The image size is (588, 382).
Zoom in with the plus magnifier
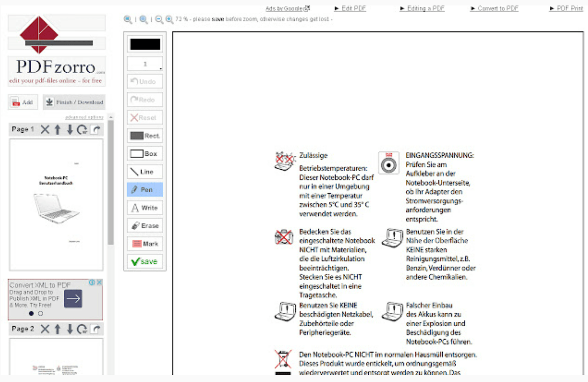169,19
